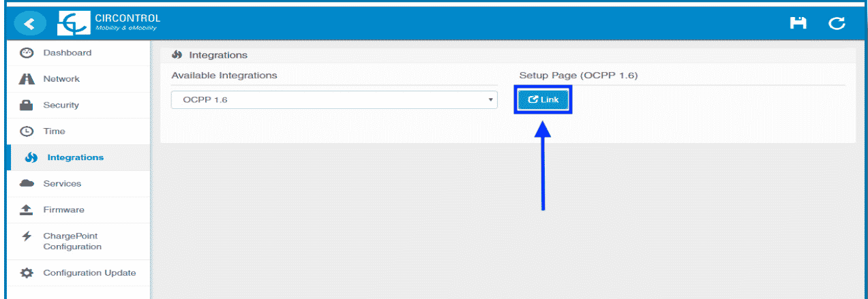This screenshot has width=868, height=299.
Task: Click the flame icon in Integrations panel header
Action: coord(177,54)
